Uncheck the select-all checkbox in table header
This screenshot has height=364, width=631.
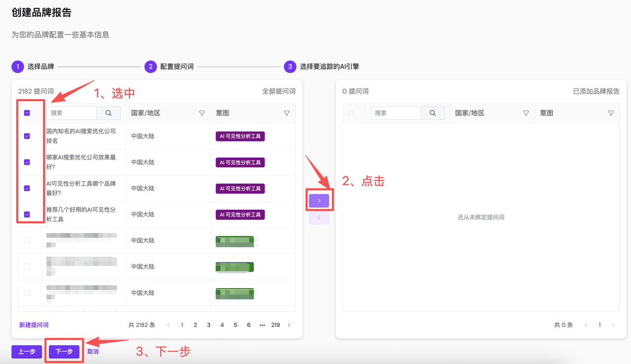[x=27, y=112]
